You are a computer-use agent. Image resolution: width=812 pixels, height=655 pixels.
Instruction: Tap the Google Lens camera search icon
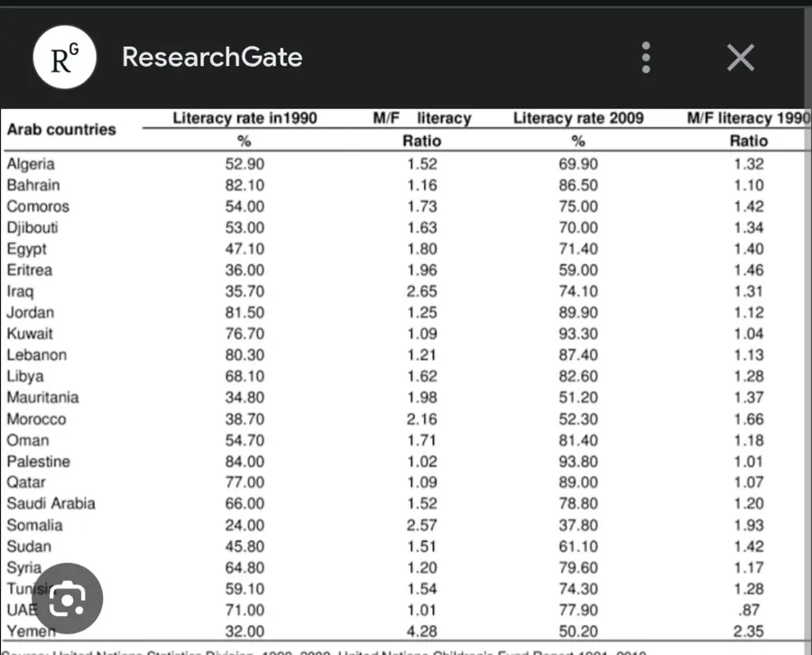pyautogui.click(x=68, y=598)
